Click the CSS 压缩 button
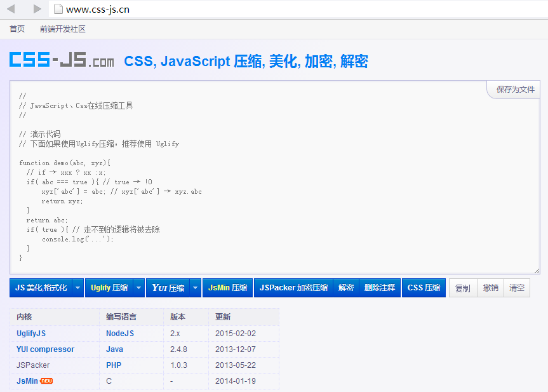 click(x=424, y=288)
